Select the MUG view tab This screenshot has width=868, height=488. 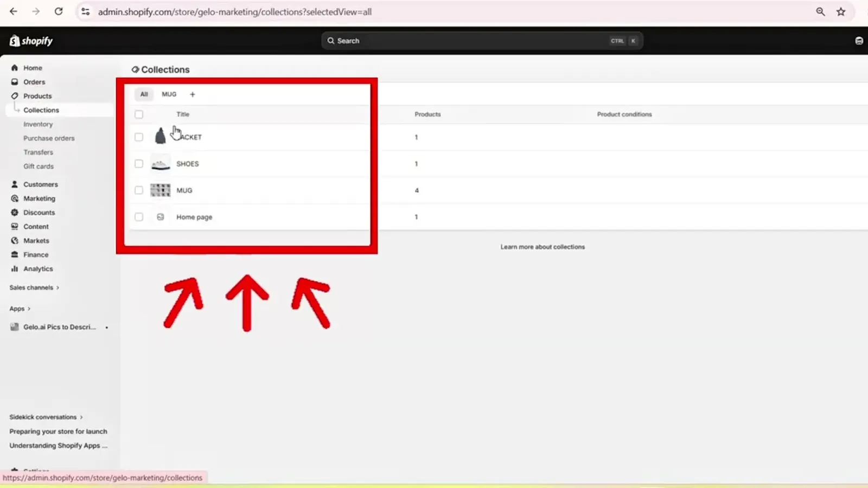169,94
